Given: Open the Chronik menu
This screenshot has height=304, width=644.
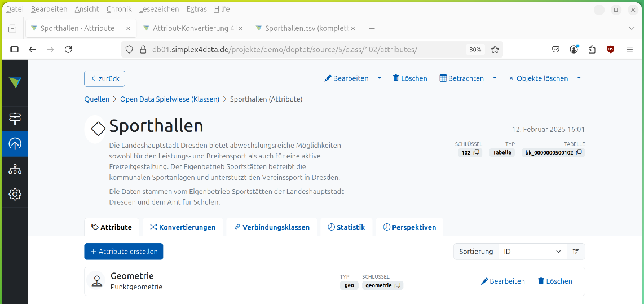Looking at the screenshot, I should 119,9.
